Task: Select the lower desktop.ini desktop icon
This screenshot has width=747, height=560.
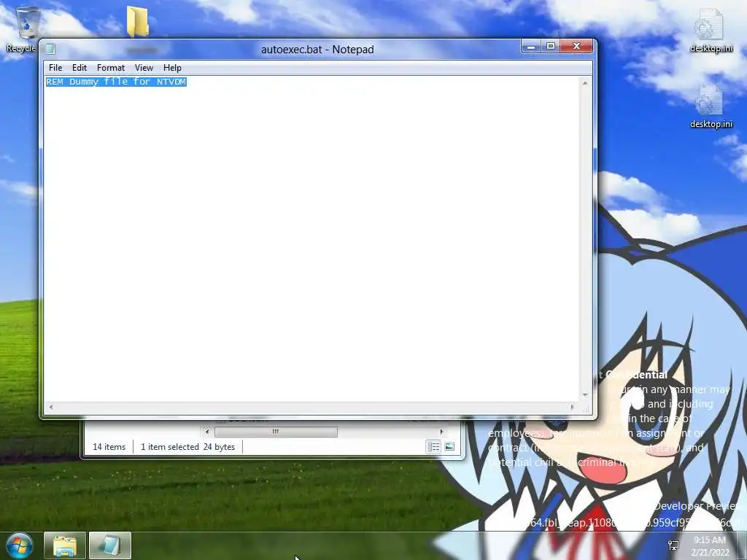Action: [x=711, y=106]
